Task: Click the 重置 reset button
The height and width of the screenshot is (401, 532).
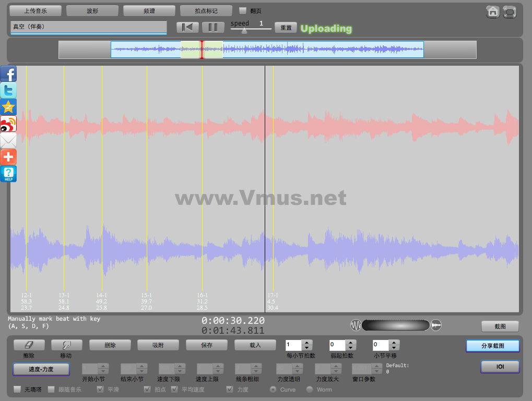Action: 286,28
